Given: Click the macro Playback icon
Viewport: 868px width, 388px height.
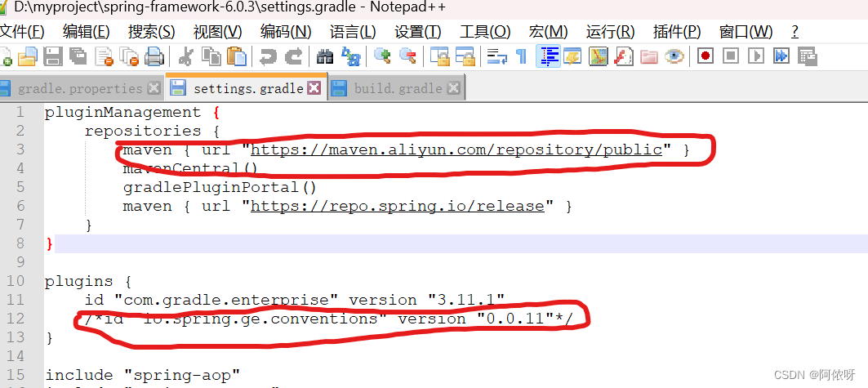Looking at the screenshot, I should click(x=756, y=56).
